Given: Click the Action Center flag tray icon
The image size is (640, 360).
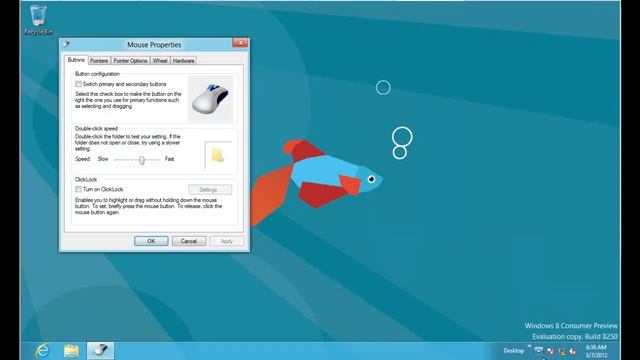Looking at the screenshot, I should (x=550, y=351).
